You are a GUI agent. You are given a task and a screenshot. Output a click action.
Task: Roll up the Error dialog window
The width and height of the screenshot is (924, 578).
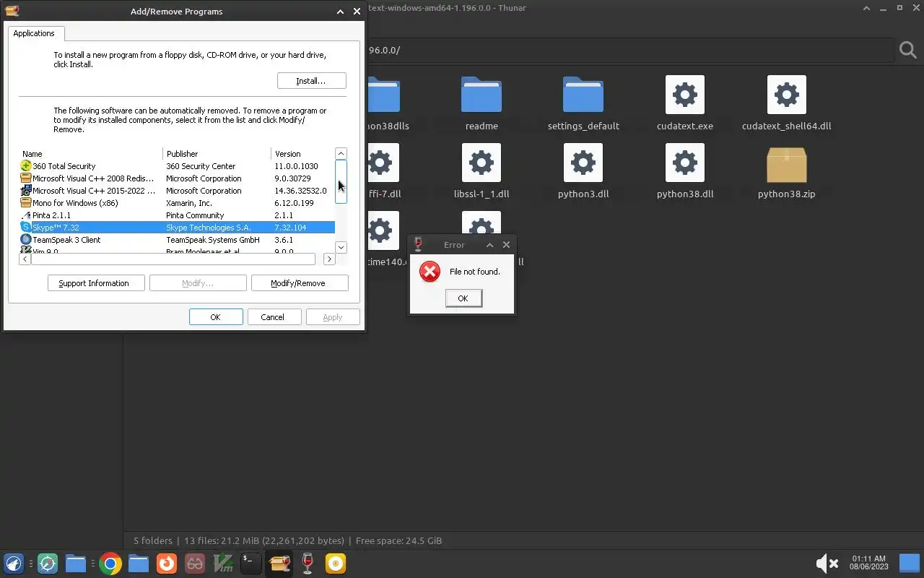click(489, 245)
